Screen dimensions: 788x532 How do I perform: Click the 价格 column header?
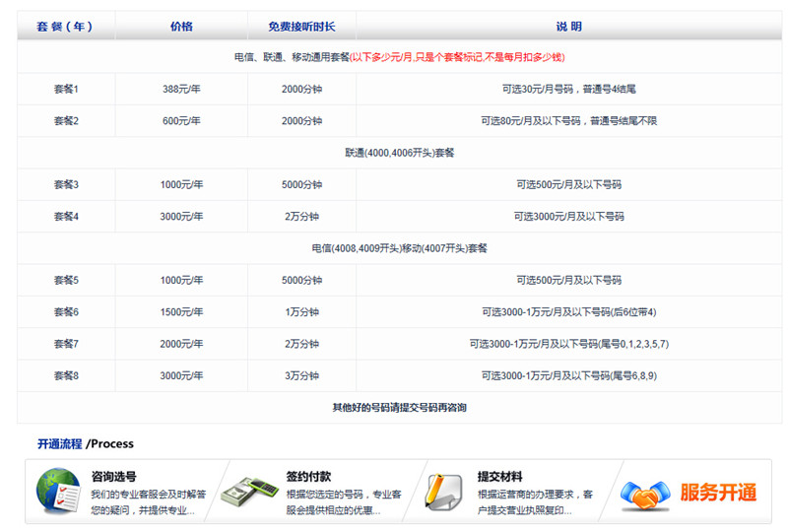[x=181, y=27]
